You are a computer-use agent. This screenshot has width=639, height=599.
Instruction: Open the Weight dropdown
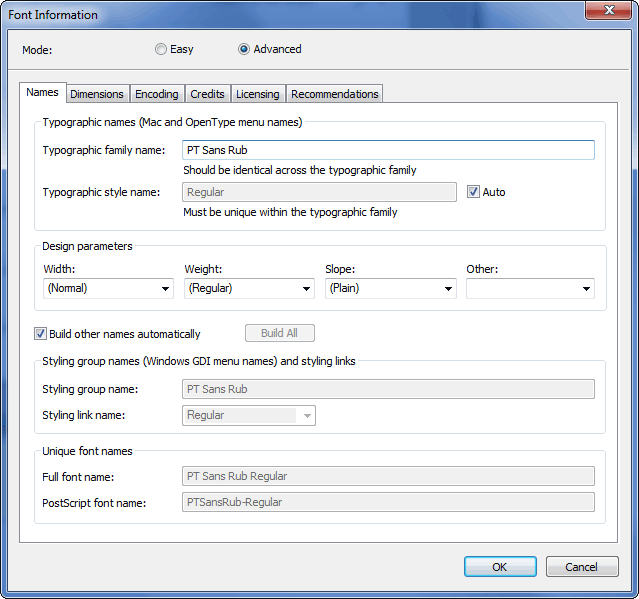(x=249, y=288)
